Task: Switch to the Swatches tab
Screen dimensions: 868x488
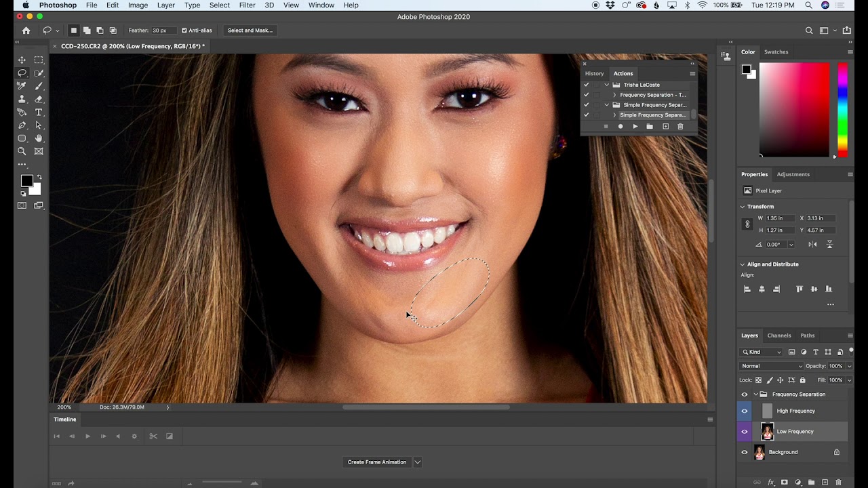Action: [776, 52]
